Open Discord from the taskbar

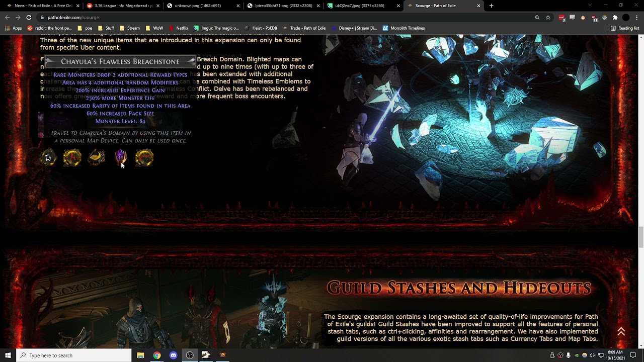pyautogui.click(x=174, y=355)
